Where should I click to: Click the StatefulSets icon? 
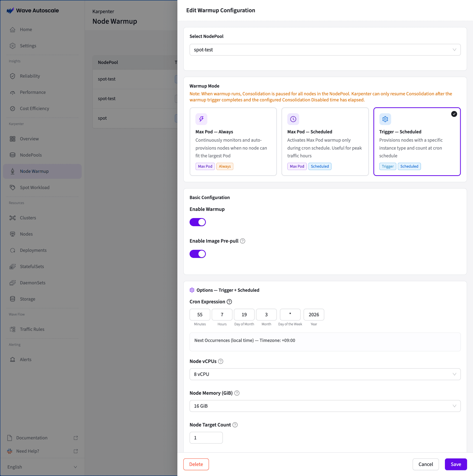coord(13,267)
